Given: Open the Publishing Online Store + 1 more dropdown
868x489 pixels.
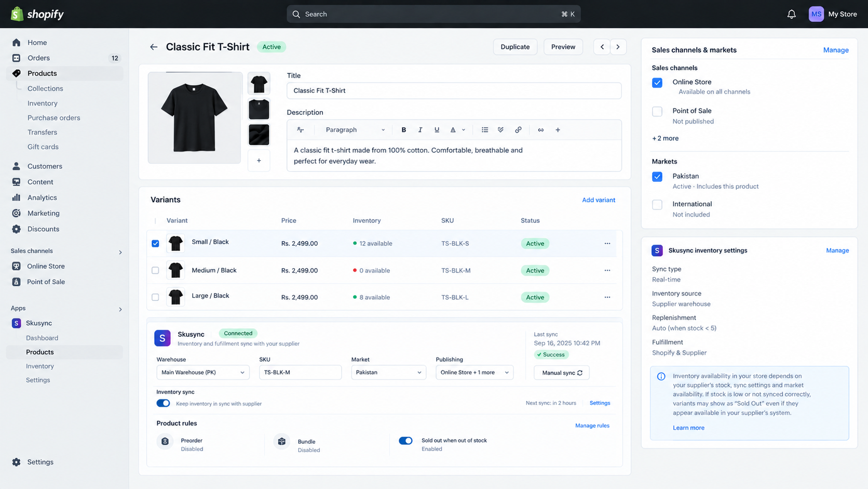Looking at the screenshot, I should pyautogui.click(x=474, y=373).
